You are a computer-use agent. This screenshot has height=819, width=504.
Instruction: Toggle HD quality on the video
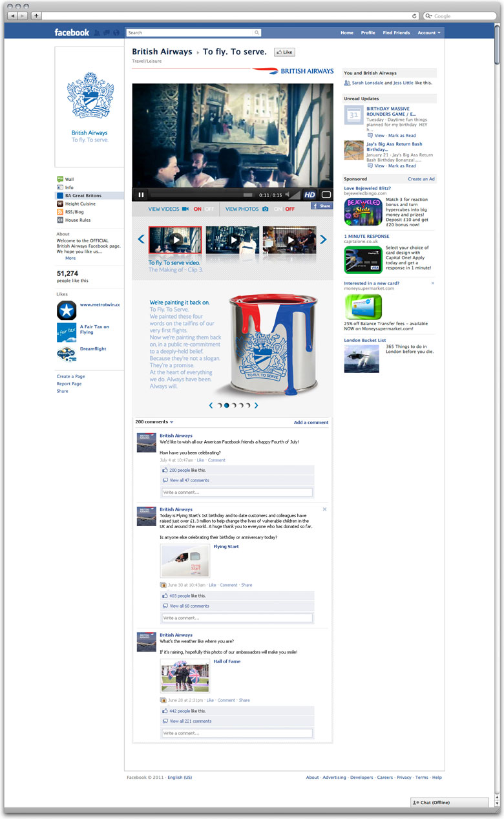(310, 195)
